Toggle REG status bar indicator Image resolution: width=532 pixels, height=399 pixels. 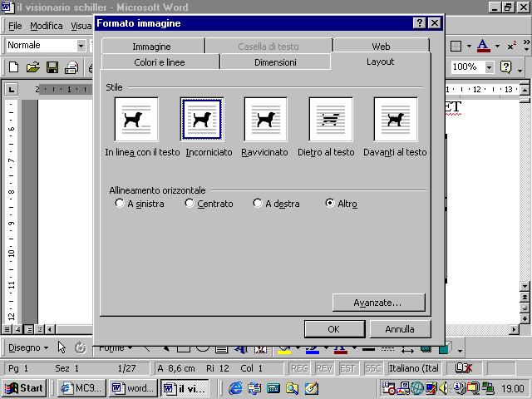click(299, 368)
